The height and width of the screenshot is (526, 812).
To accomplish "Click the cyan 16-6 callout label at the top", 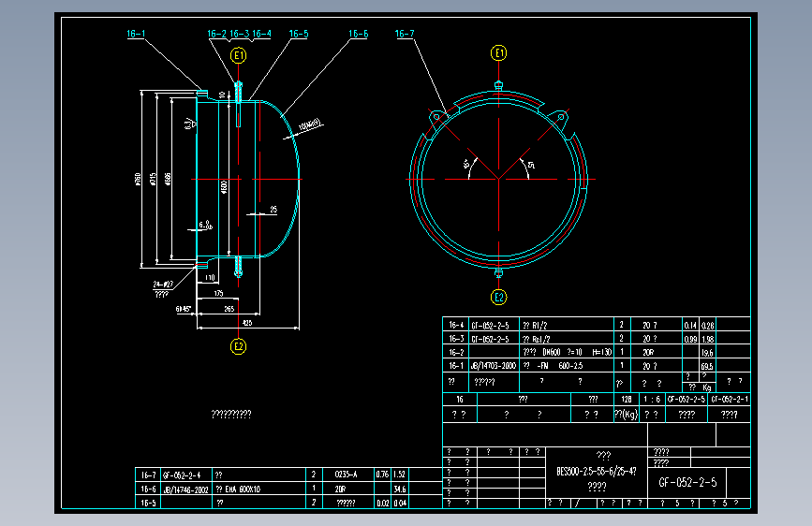I will pos(359,35).
